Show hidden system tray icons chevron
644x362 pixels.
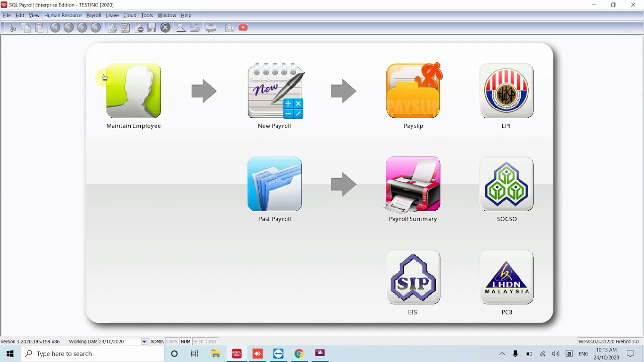(502, 354)
